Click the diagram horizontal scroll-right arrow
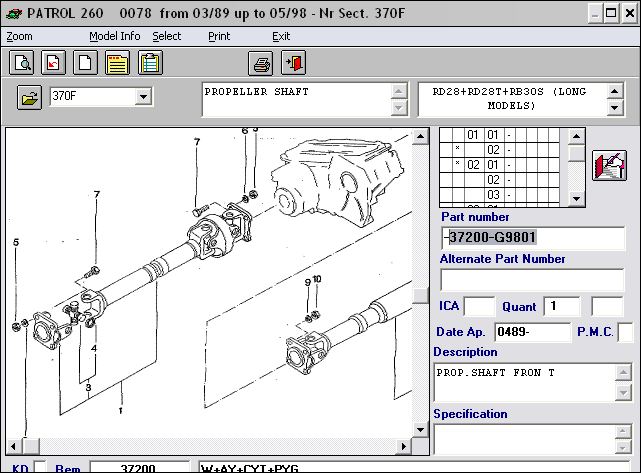 (404, 446)
